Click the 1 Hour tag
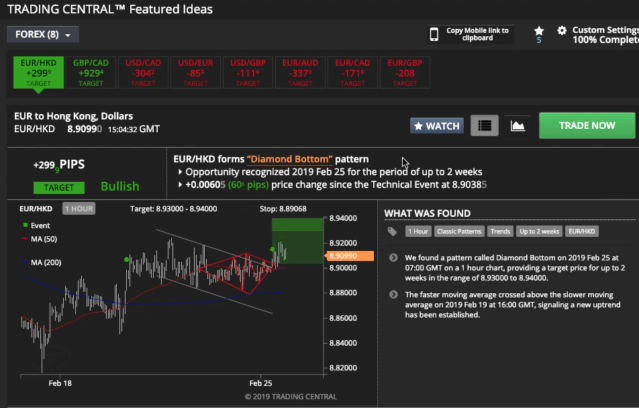Screen dimensions: 639x408 click(418, 232)
